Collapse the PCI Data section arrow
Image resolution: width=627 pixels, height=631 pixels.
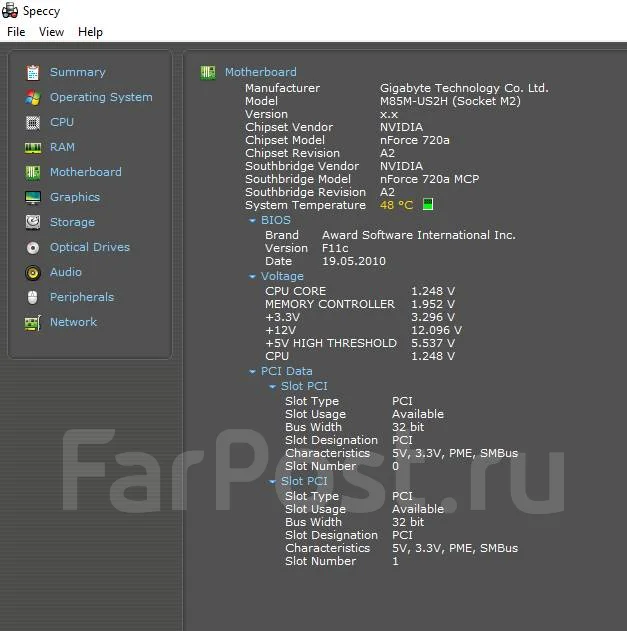(x=252, y=371)
